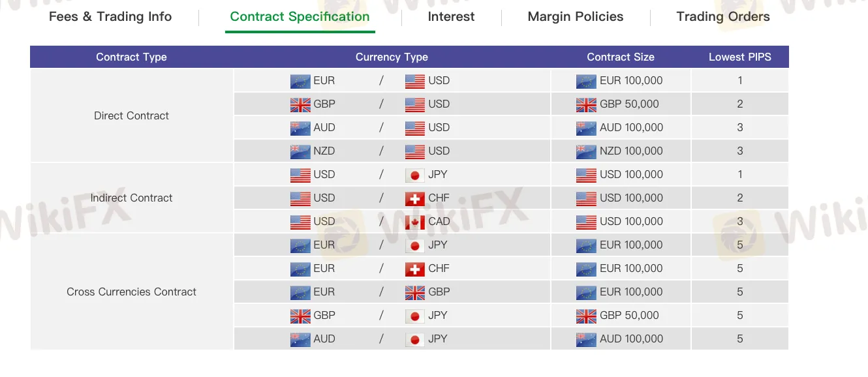Select the Direct Contract cell
This screenshot has width=868, height=377.
coord(132,115)
